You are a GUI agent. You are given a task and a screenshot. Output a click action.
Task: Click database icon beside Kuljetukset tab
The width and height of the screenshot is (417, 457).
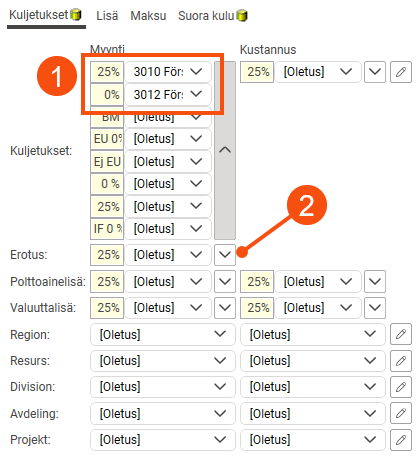coord(76,15)
